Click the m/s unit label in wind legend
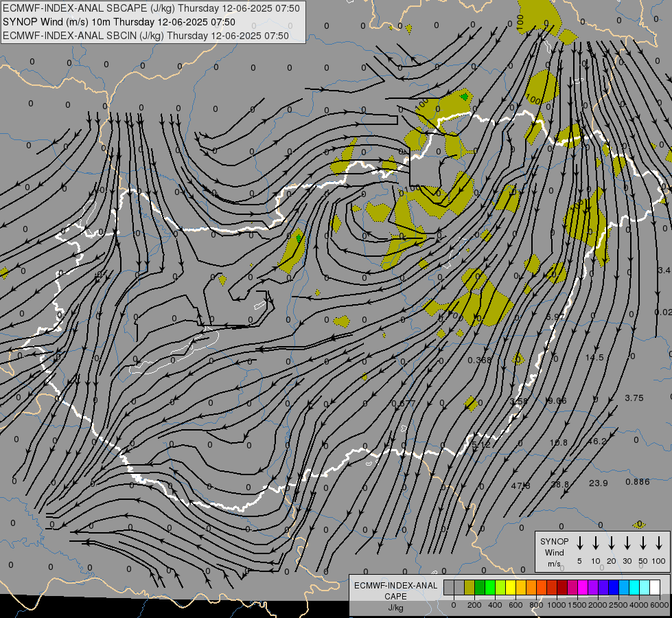Screen dimensions: 672x618 554,564
